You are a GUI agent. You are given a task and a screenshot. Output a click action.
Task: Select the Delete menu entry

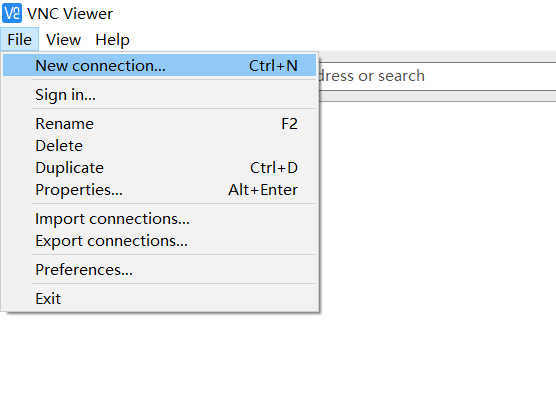coord(160,146)
